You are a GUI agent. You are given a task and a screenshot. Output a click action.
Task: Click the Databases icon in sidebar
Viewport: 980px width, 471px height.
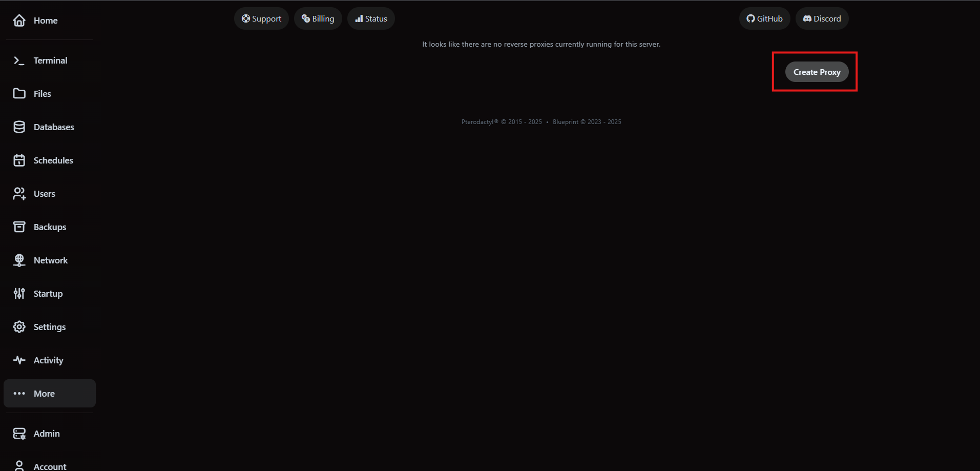(x=19, y=127)
